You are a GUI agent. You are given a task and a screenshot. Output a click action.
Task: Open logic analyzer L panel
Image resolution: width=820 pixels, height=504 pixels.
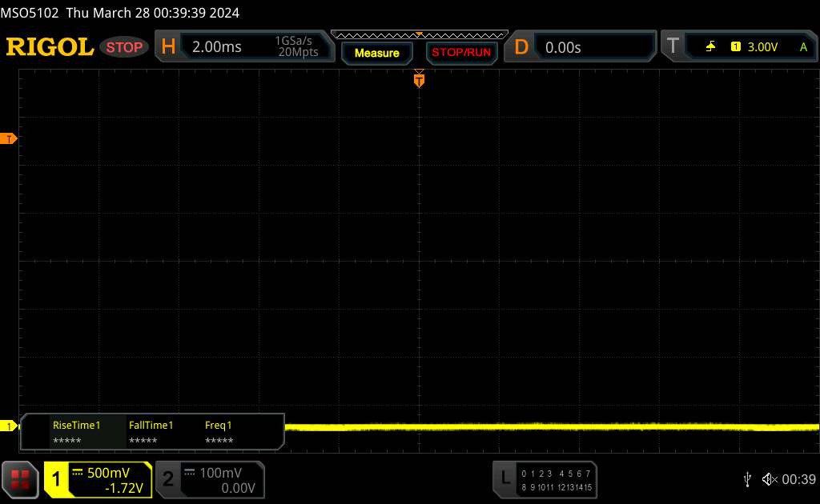point(504,478)
